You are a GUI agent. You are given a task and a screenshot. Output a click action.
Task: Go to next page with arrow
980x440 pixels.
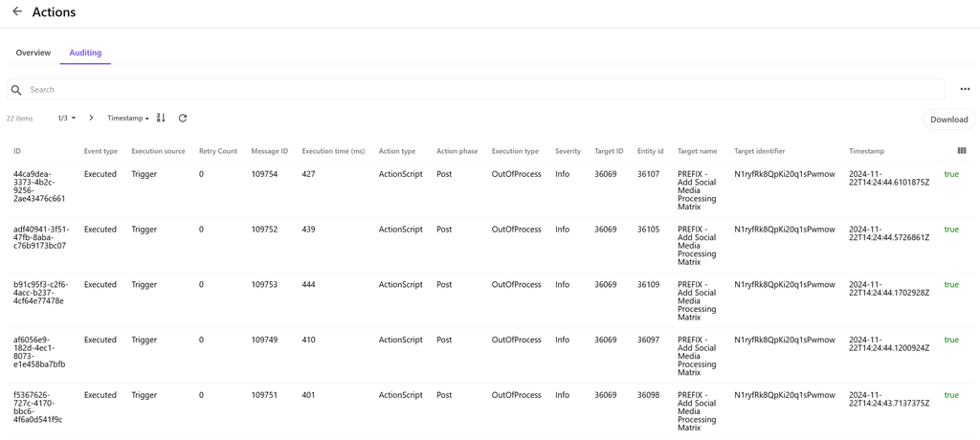pyautogui.click(x=91, y=119)
